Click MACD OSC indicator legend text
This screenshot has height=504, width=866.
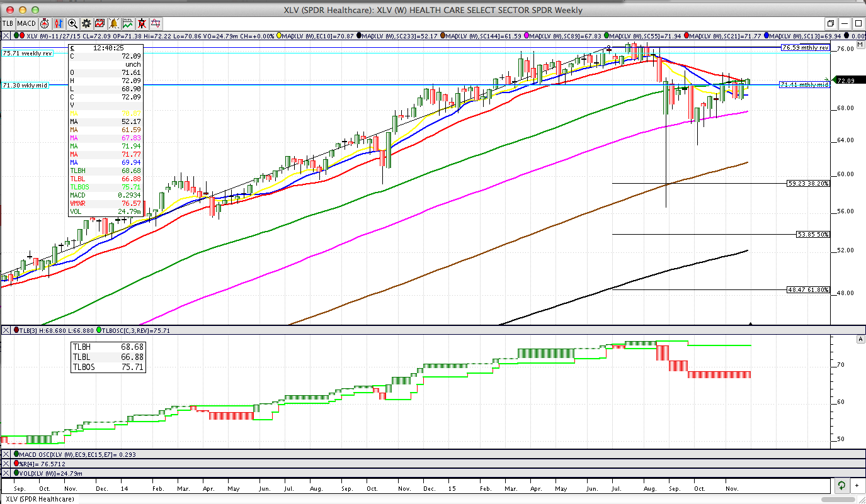[x=78, y=454]
